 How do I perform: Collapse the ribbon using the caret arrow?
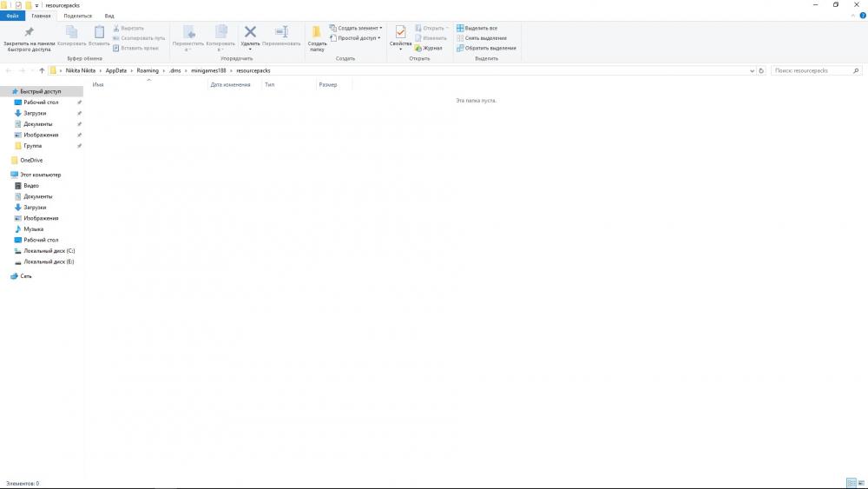[852, 16]
